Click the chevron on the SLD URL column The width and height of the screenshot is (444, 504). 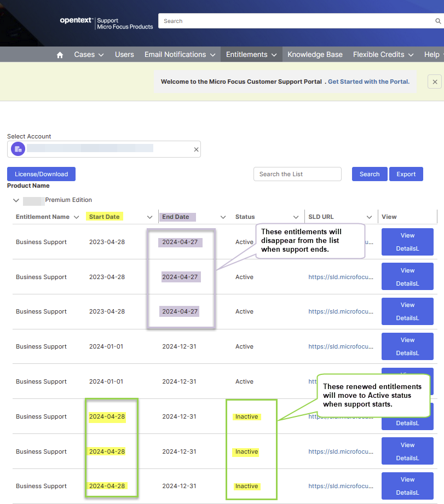point(370,217)
